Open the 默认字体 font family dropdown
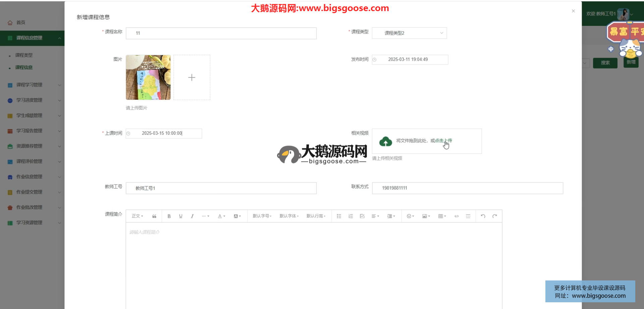The width and height of the screenshot is (644, 309). tap(289, 216)
